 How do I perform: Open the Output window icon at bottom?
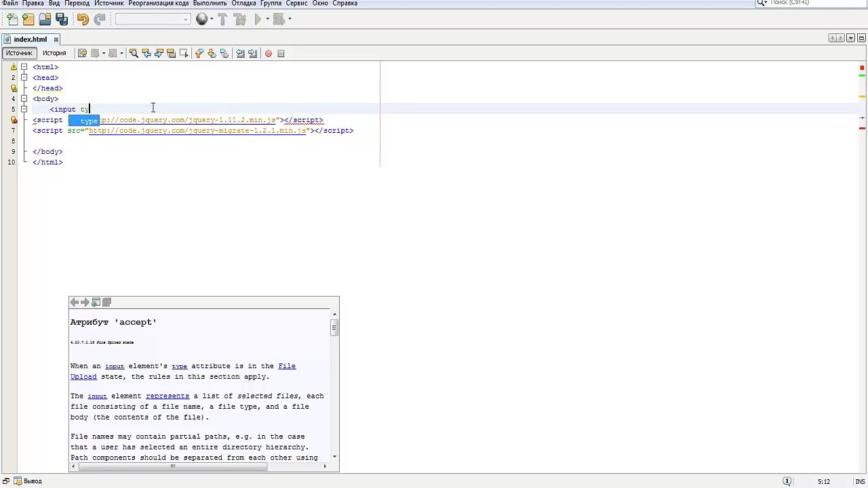tap(19, 481)
